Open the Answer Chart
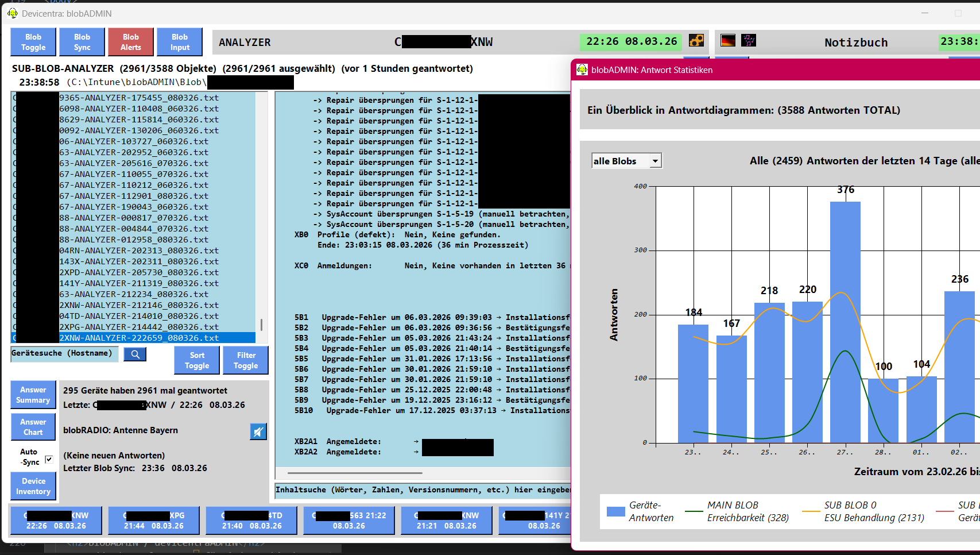Viewport: 980px width, 555px height. pos(33,427)
